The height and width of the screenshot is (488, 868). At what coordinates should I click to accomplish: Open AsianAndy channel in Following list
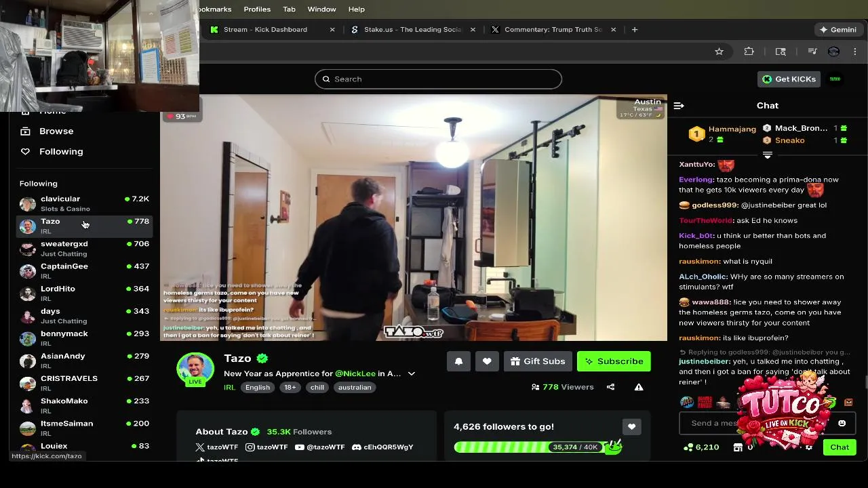coord(84,360)
